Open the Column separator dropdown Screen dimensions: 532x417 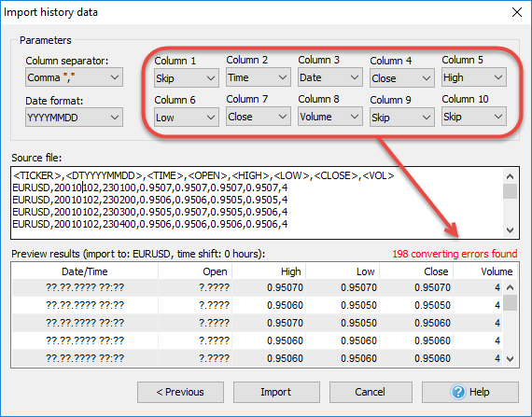click(74, 77)
